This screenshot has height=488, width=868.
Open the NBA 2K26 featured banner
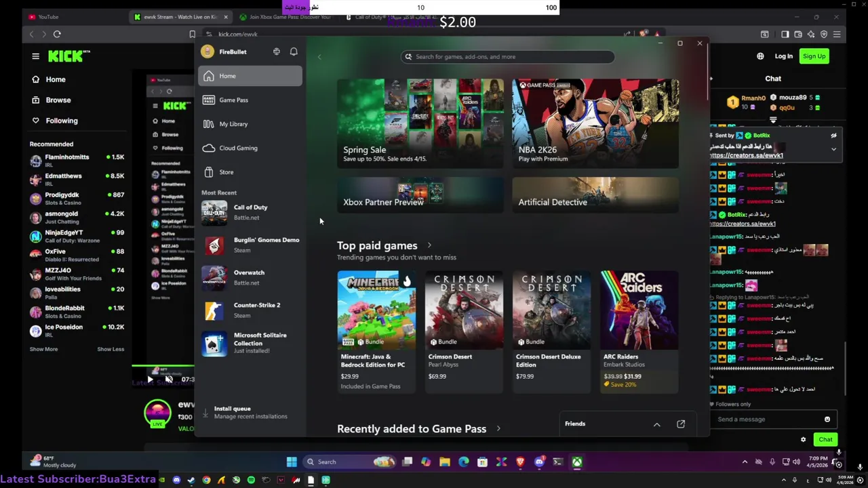[x=595, y=123]
